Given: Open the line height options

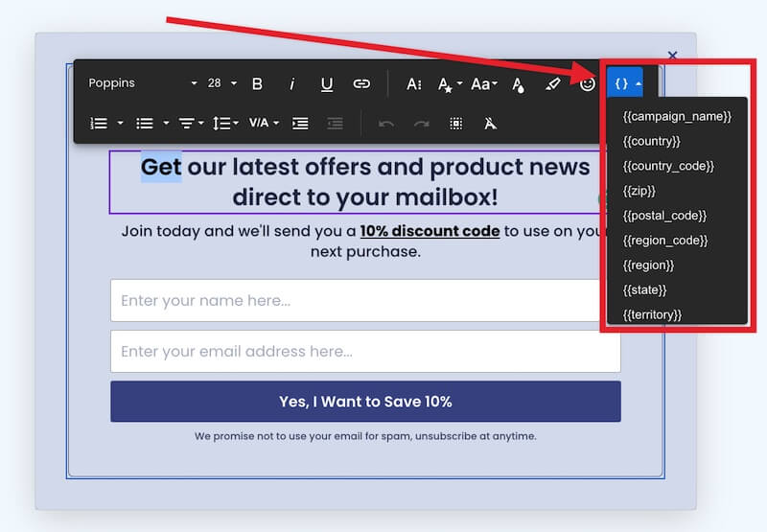Looking at the screenshot, I should (225, 124).
